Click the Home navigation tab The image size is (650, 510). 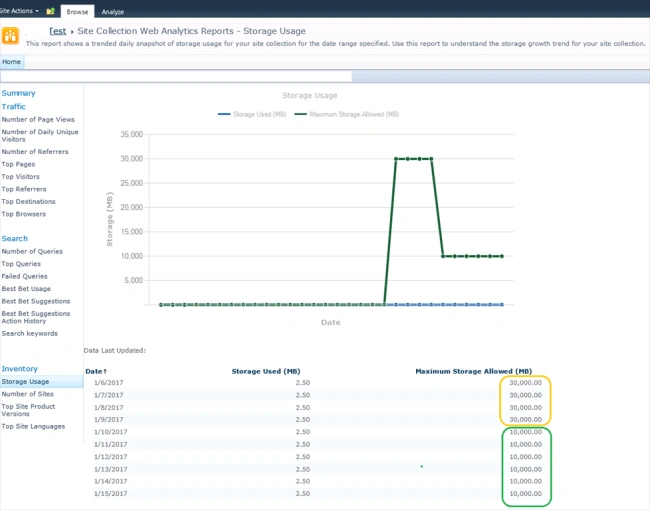pos(12,62)
